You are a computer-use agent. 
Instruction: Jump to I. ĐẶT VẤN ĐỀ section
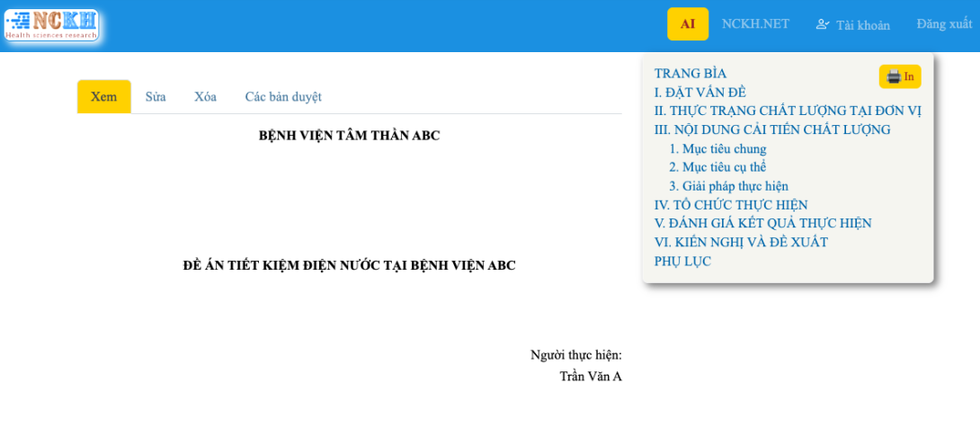(x=700, y=93)
